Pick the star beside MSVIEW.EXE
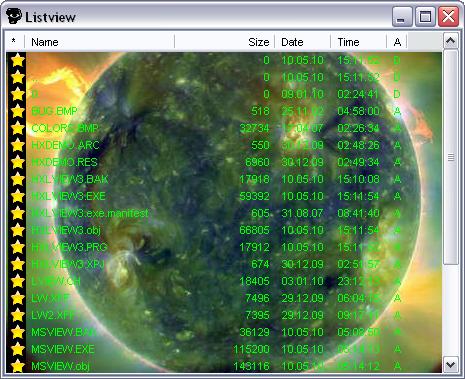 [x=18, y=349]
